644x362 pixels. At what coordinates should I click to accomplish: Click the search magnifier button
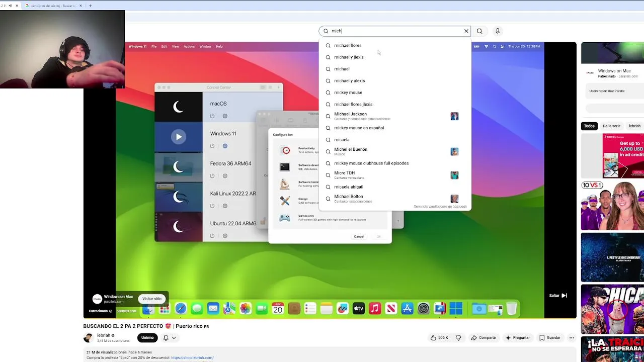click(479, 31)
